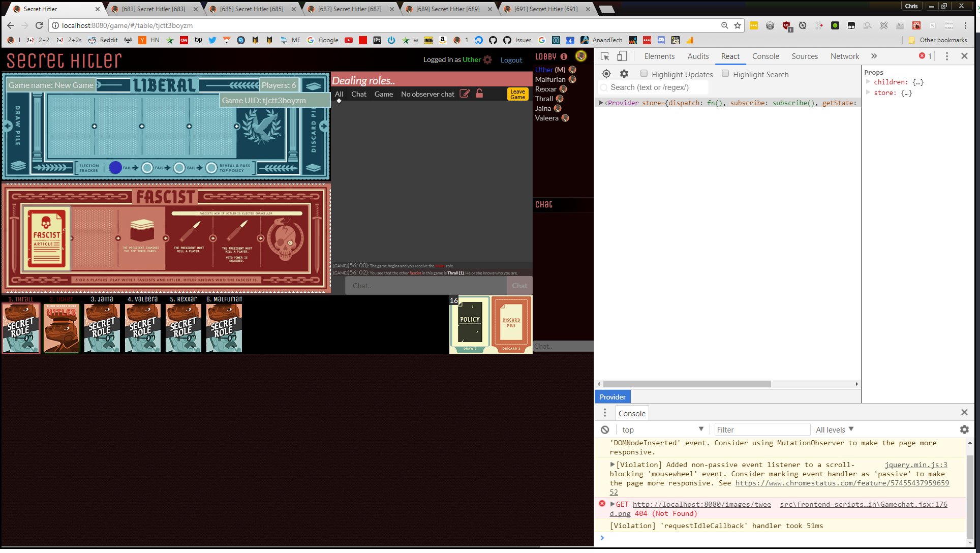Screen dimensions: 980x553
Task: Switch to the Sources tab
Action: pos(805,56)
